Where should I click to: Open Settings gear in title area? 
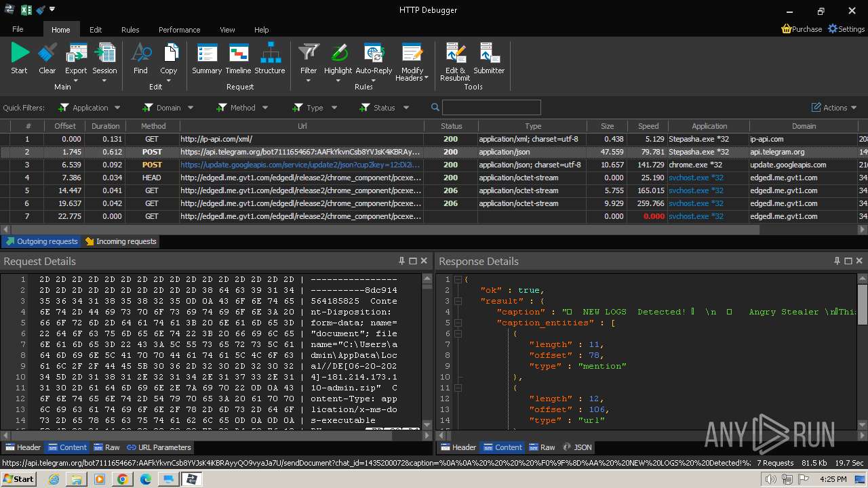click(846, 29)
